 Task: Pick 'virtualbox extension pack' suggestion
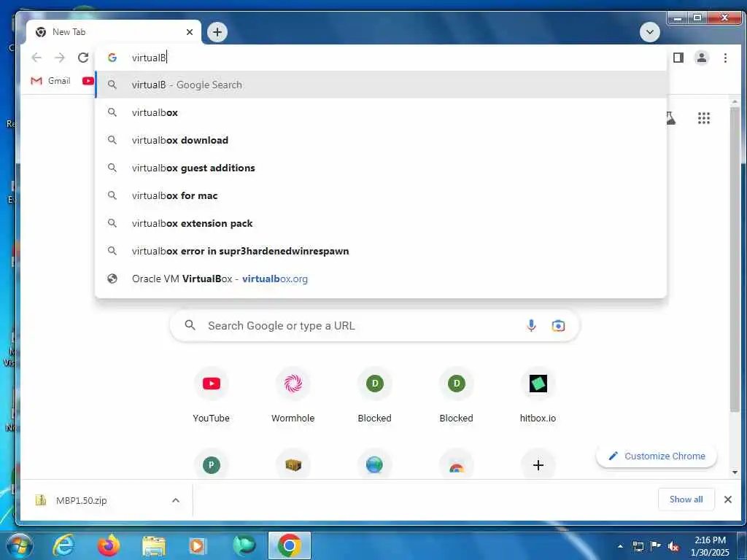click(381, 223)
